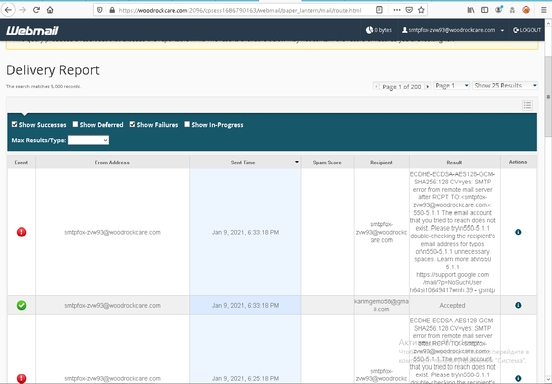Uncheck Show Failures checkbox
Screen dimensions: 552x384
pyautogui.click(x=132, y=124)
